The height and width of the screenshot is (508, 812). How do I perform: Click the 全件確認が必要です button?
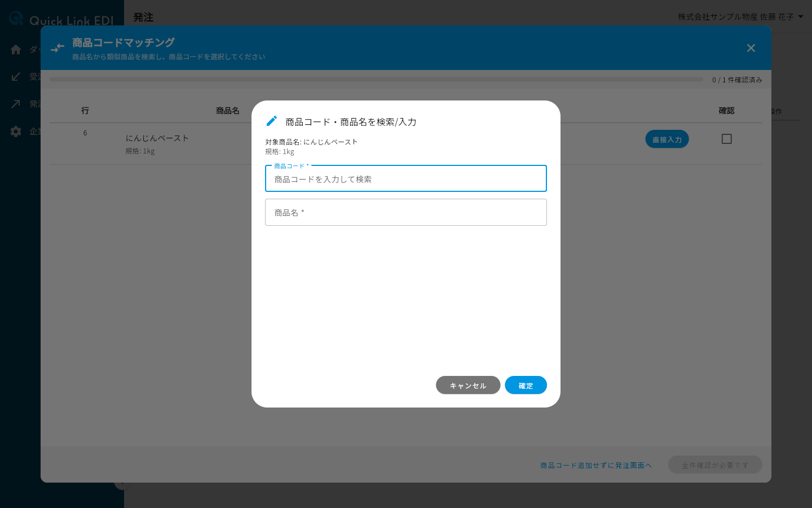[x=715, y=465]
